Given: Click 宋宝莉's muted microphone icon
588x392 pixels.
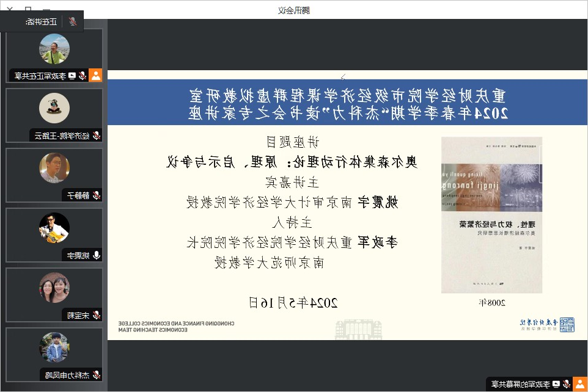Looking at the screenshot, I should coord(96,316).
